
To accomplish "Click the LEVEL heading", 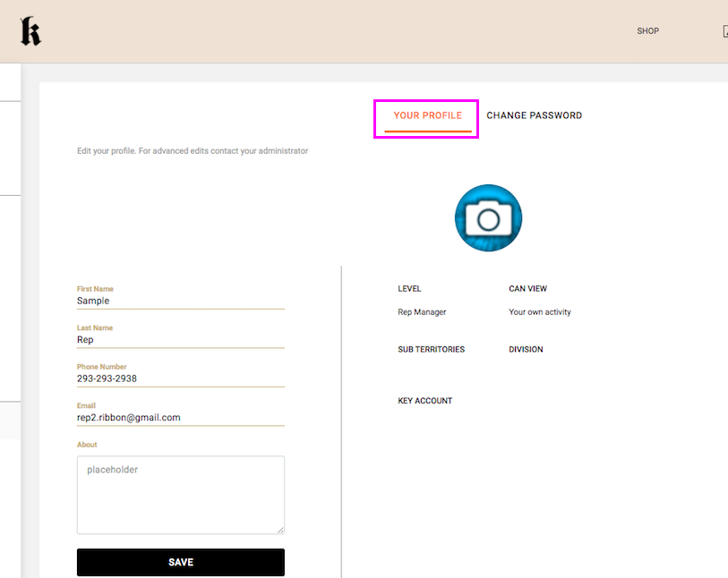I will pos(409,289).
